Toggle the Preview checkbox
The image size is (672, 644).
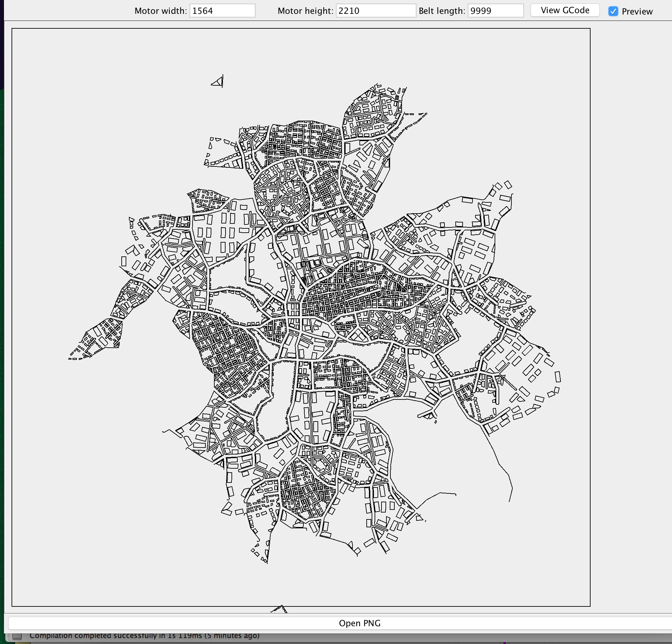[x=613, y=11]
